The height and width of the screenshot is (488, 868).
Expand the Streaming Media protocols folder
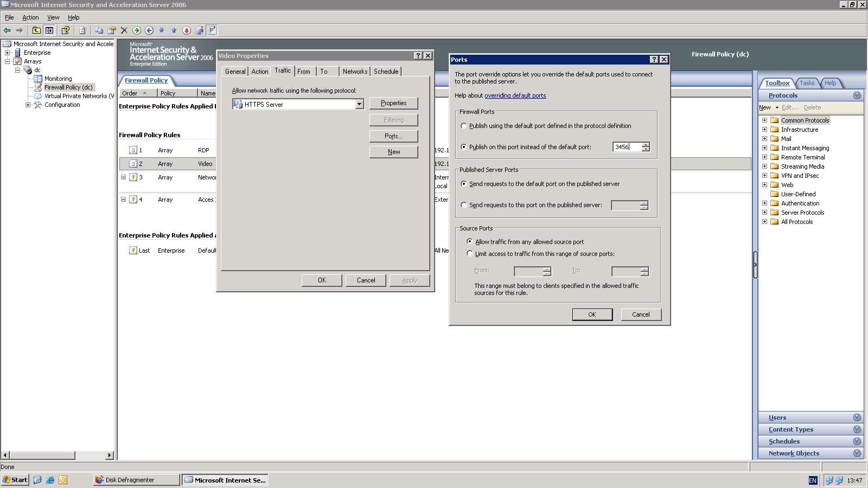[x=765, y=166]
